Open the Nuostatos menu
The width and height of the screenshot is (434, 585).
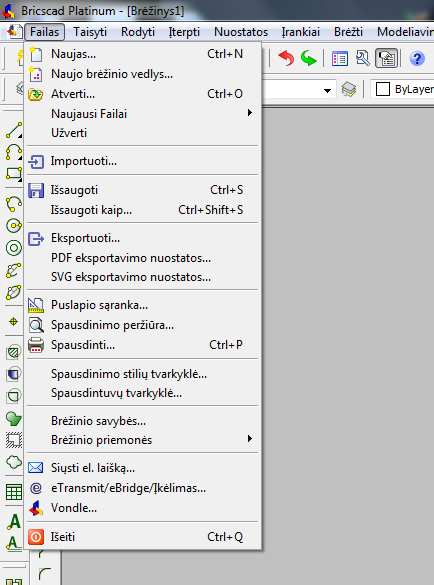pyautogui.click(x=241, y=32)
